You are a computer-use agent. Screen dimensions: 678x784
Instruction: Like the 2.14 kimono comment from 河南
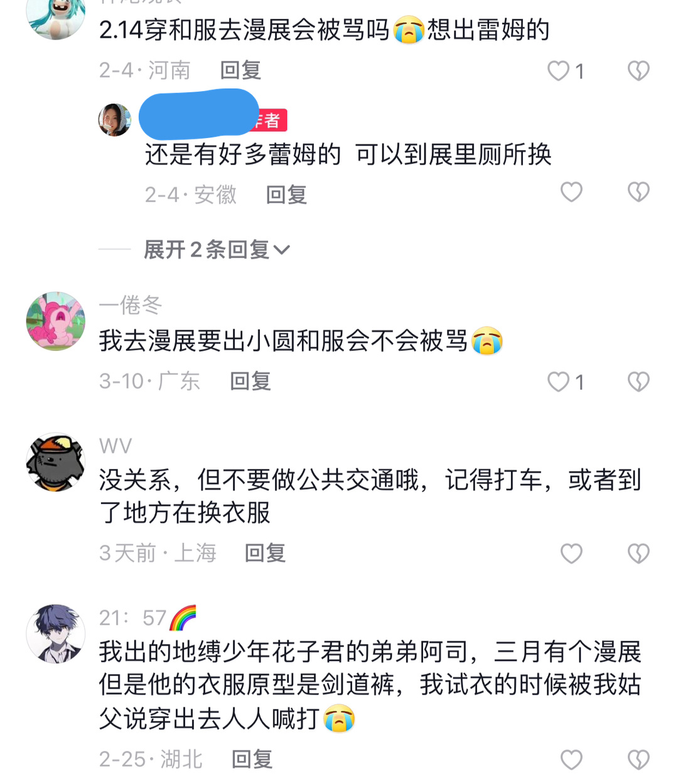point(559,71)
